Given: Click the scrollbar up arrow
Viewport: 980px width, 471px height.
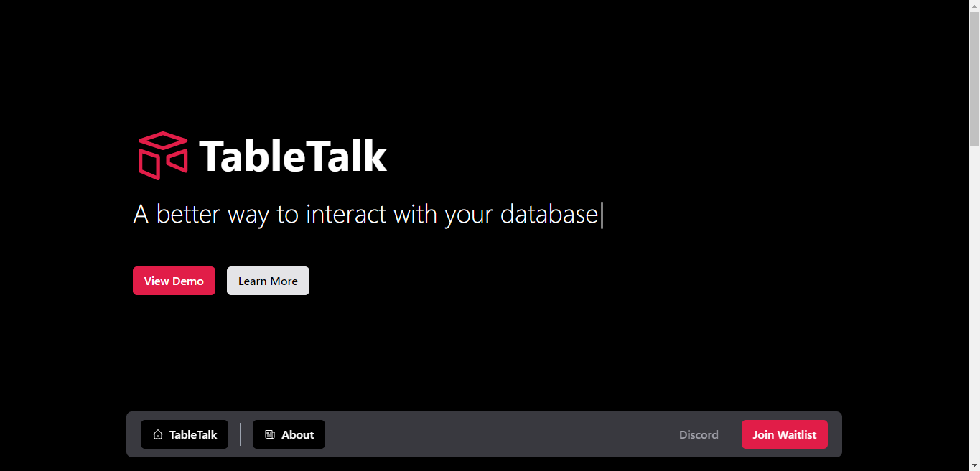Looking at the screenshot, I should click(974, 6).
